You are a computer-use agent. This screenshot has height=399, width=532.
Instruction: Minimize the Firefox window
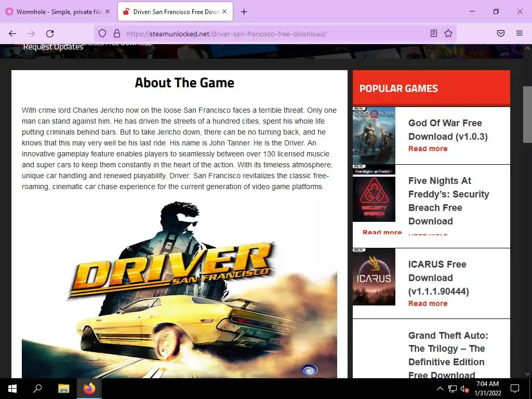click(x=472, y=11)
